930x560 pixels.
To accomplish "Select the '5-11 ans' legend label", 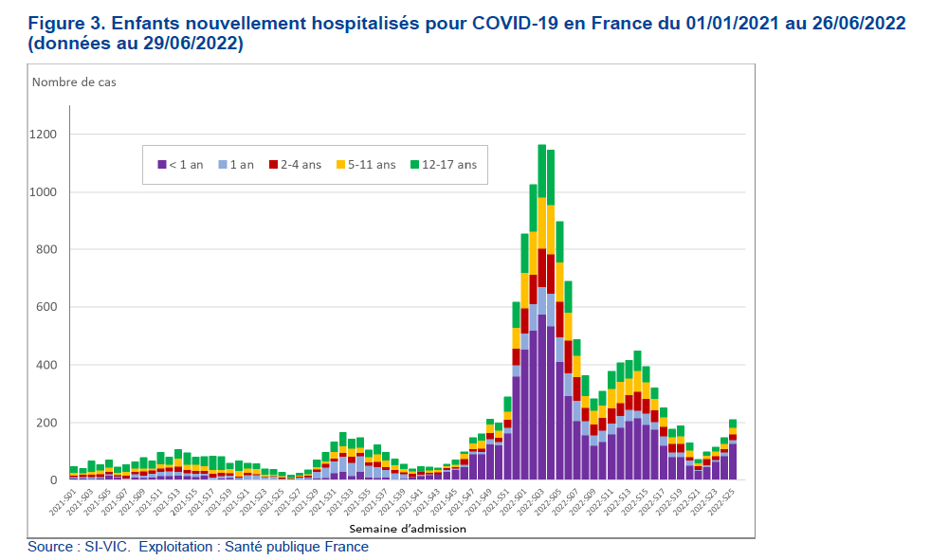I will 371,165.
